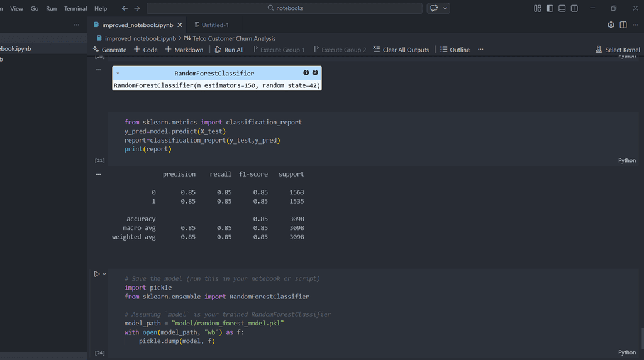Click the RandomForestClassifier info icon

pos(306,73)
